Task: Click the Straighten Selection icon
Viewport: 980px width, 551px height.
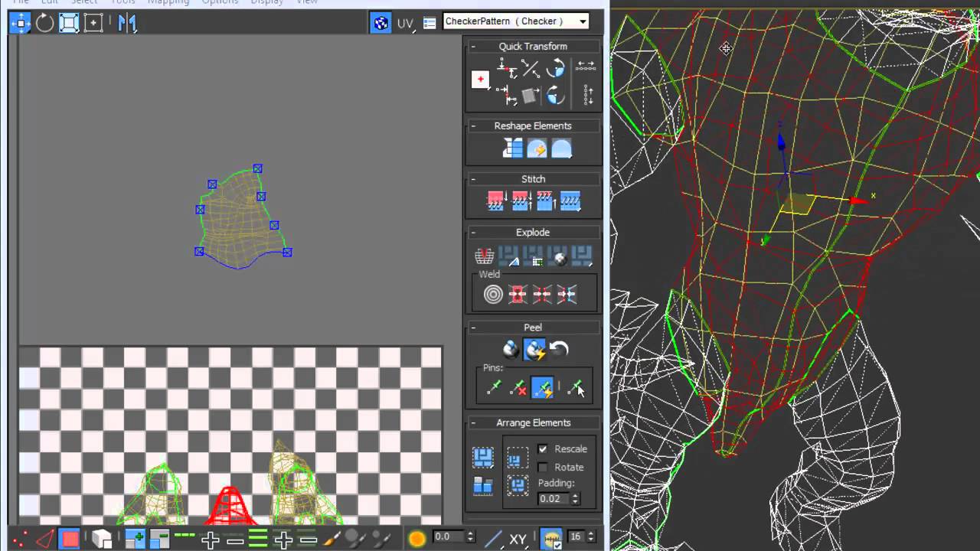Action: click(x=512, y=148)
